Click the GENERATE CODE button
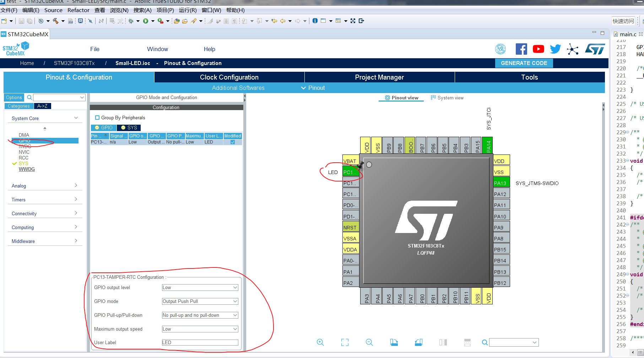 pos(524,63)
